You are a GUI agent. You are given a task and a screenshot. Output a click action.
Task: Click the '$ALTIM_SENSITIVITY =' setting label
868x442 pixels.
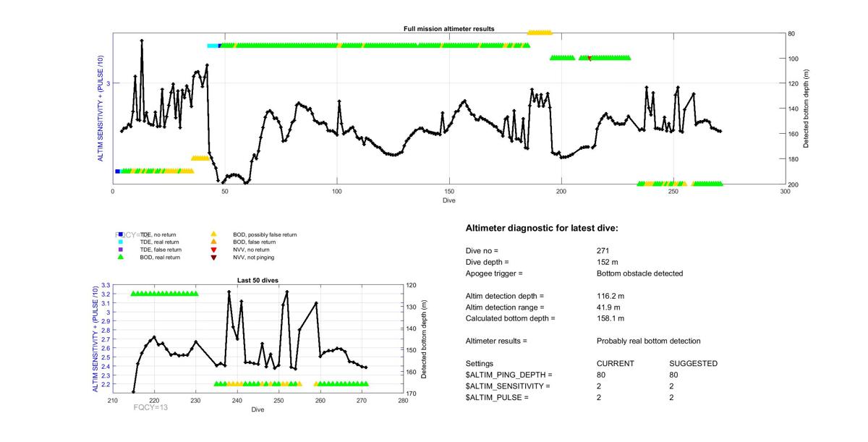point(508,386)
